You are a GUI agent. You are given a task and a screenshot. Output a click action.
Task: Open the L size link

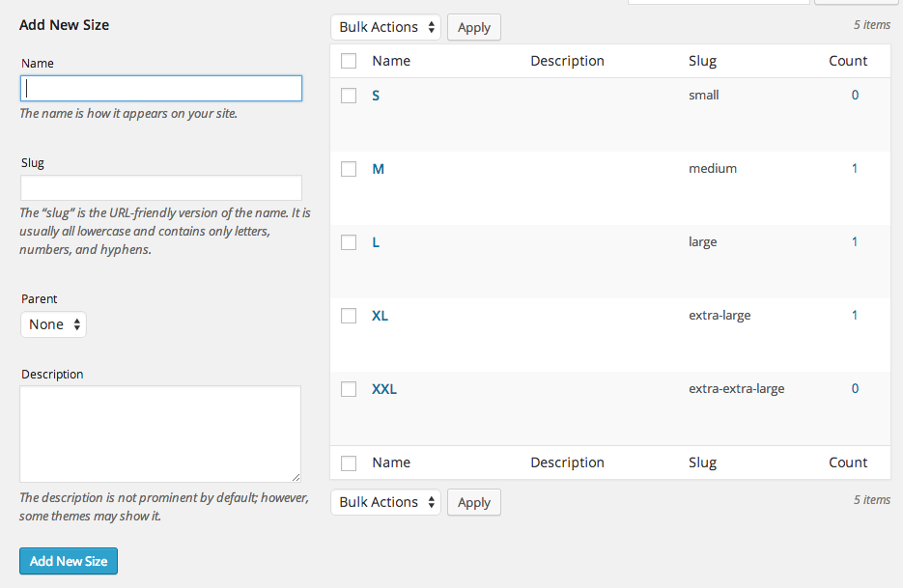[376, 242]
